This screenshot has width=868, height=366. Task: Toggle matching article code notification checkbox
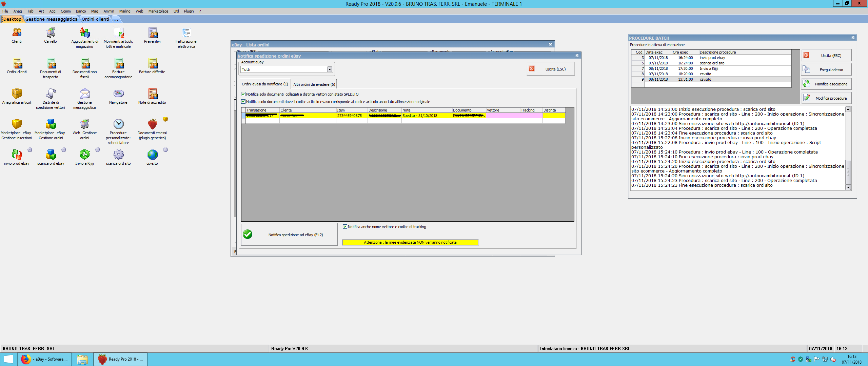243,102
